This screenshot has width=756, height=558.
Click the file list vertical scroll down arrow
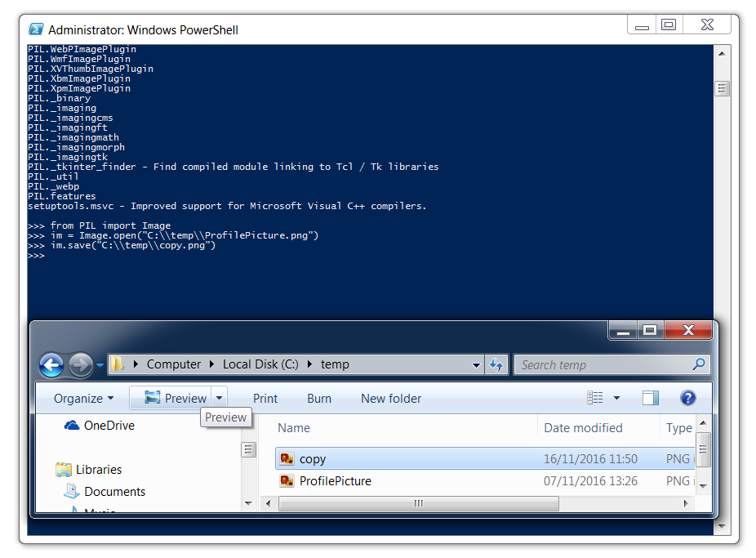point(703,486)
